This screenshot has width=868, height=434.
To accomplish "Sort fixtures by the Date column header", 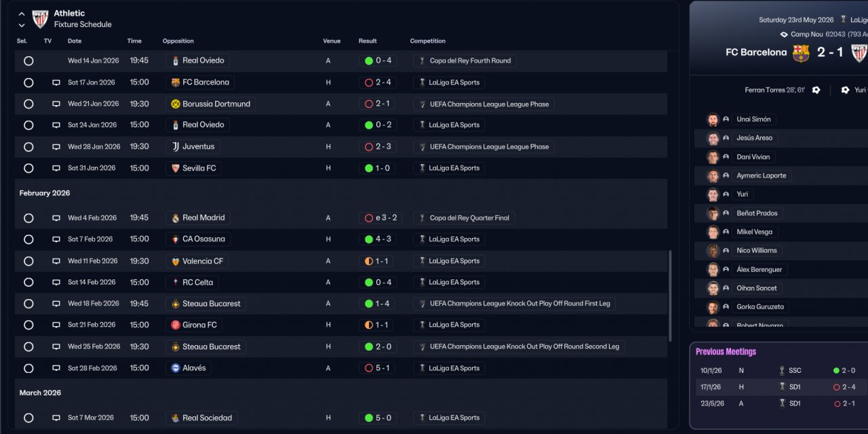I will [75, 41].
